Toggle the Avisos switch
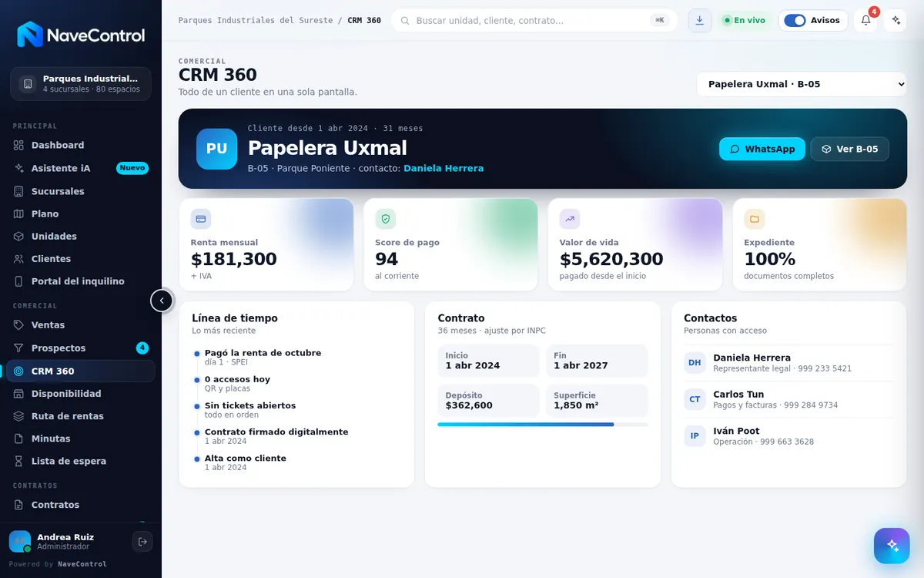This screenshot has height=578, width=924. pos(795,20)
